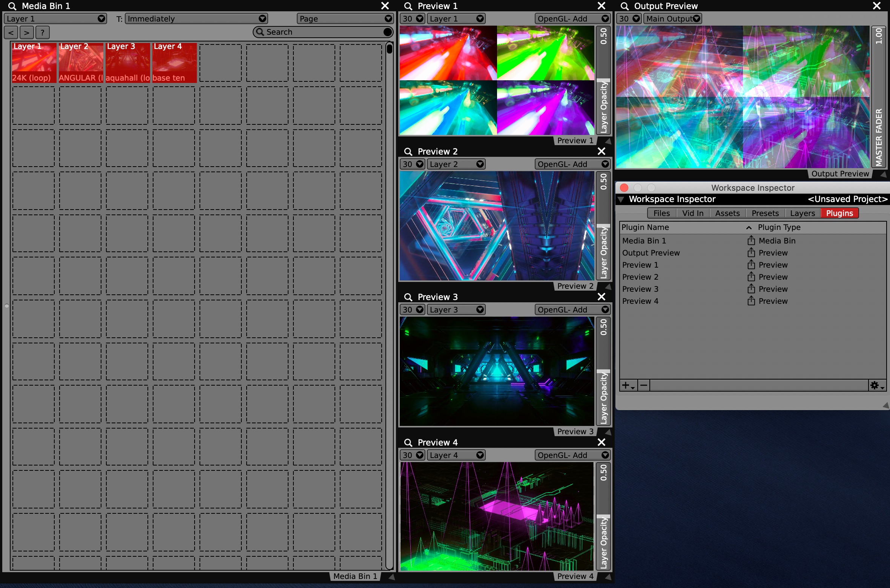Open the transition Immediately dropdown
This screenshot has height=588, width=890.
pyautogui.click(x=196, y=18)
